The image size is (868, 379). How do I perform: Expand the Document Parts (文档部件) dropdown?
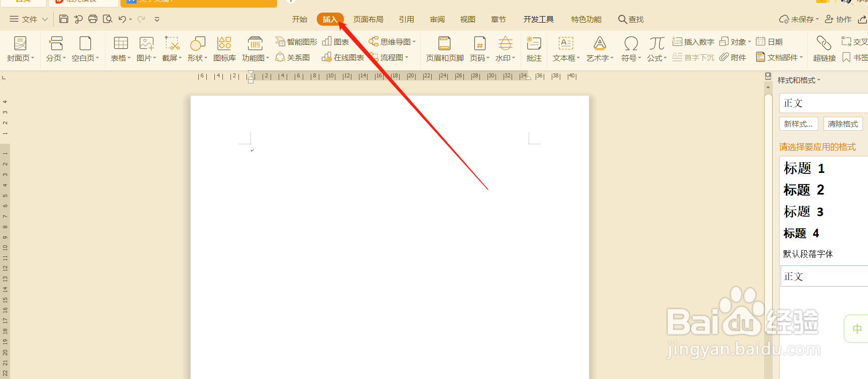pyautogui.click(x=801, y=57)
